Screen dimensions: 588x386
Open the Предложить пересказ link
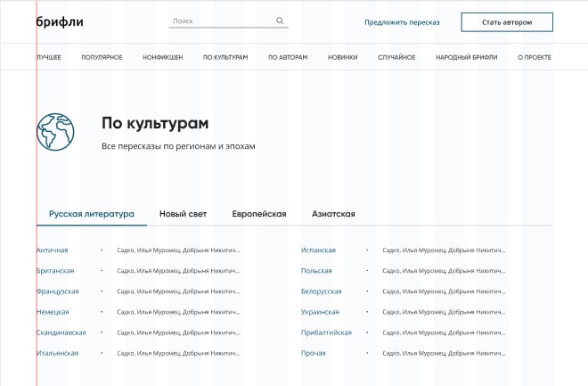pos(402,21)
